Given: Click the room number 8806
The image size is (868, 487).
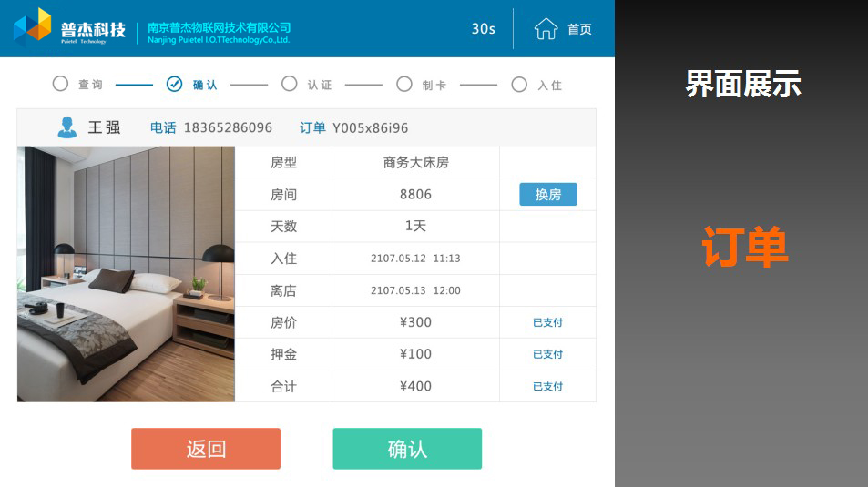Looking at the screenshot, I should click(415, 194).
